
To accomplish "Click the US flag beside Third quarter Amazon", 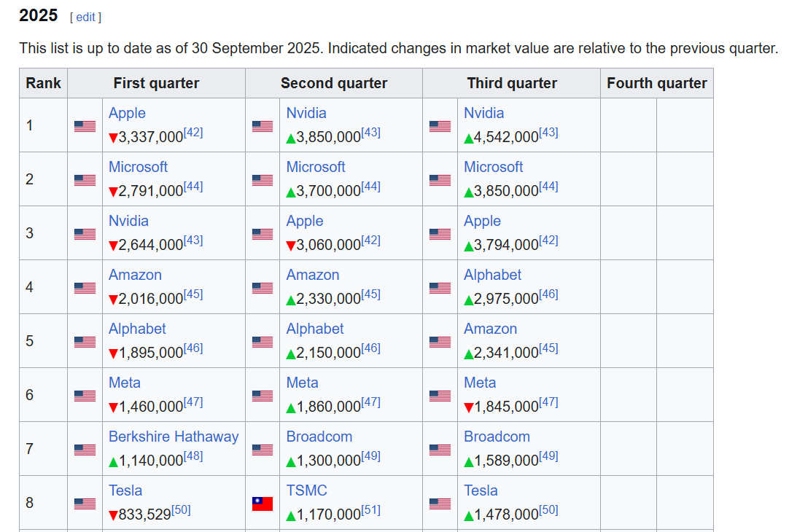I will [440, 342].
